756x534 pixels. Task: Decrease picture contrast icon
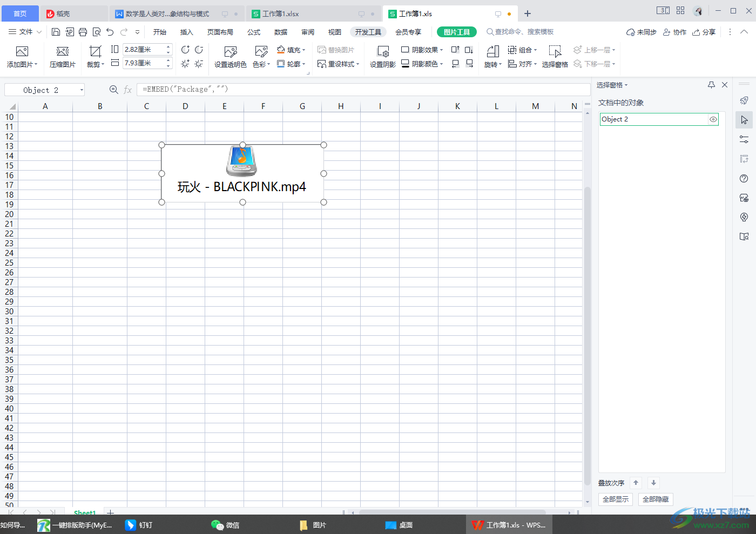(199, 50)
